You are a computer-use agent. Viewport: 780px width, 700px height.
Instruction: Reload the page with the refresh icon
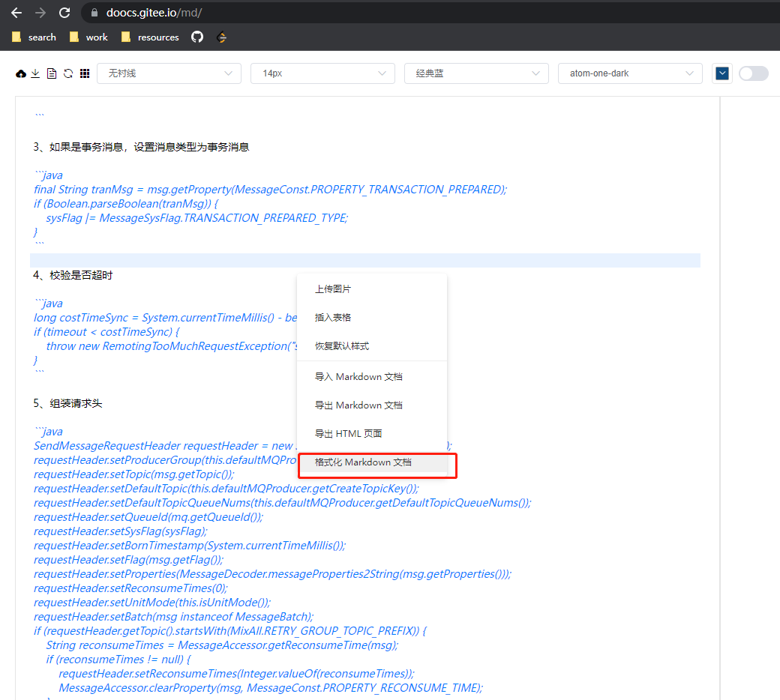click(x=64, y=13)
